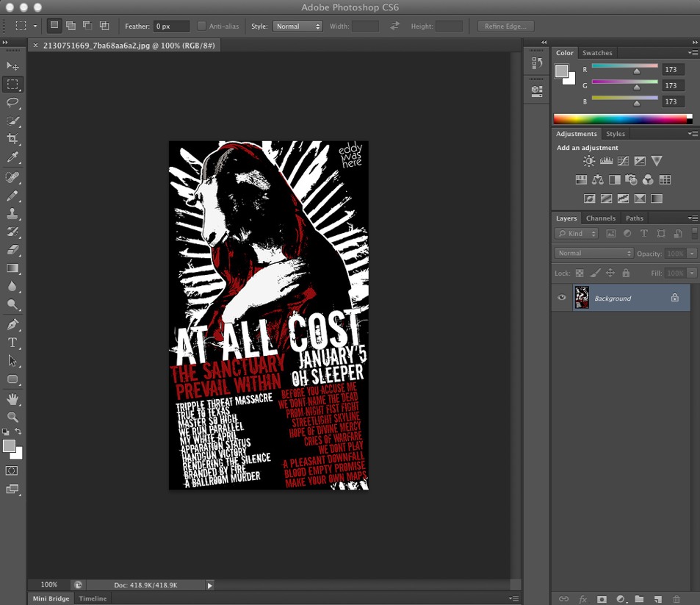The width and height of the screenshot is (700, 605).
Task: Open the layer blend mode dropdown
Action: click(593, 253)
